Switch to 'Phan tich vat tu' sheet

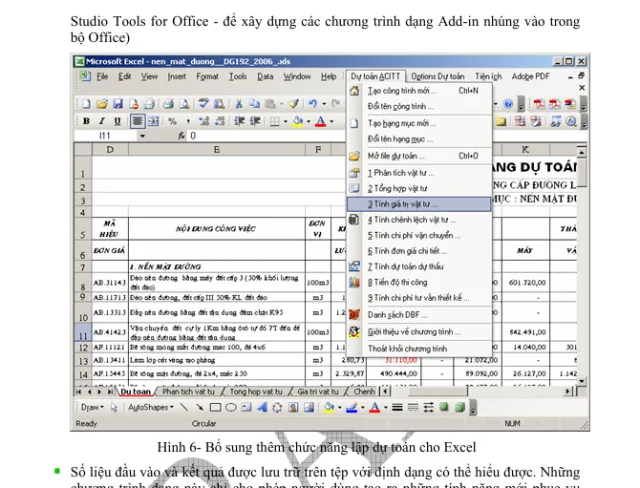(188, 391)
